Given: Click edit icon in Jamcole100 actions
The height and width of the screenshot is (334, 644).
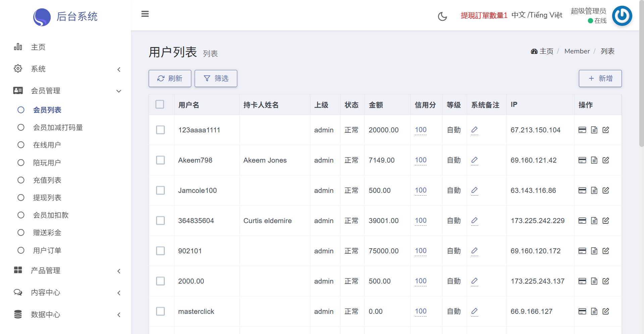Looking at the screenshot, I should click(606, 191).
